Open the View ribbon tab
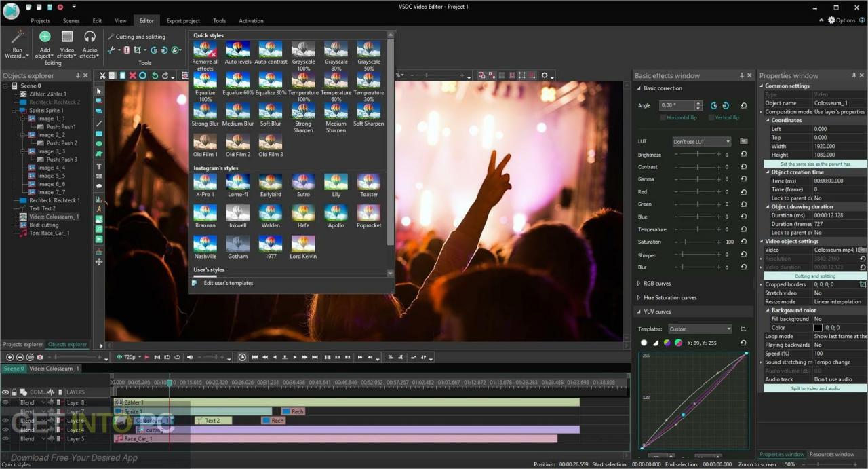 click(x=120, y=21)
